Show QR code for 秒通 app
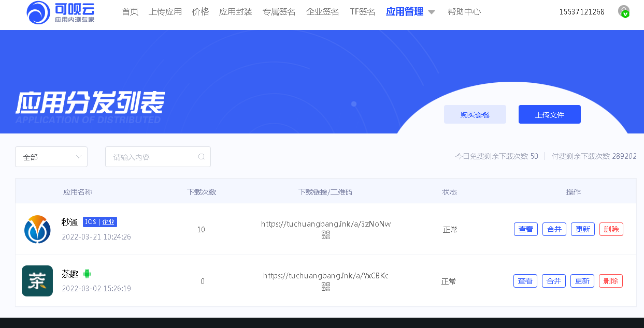Viewport: 644px width, 328px height. 326,235
